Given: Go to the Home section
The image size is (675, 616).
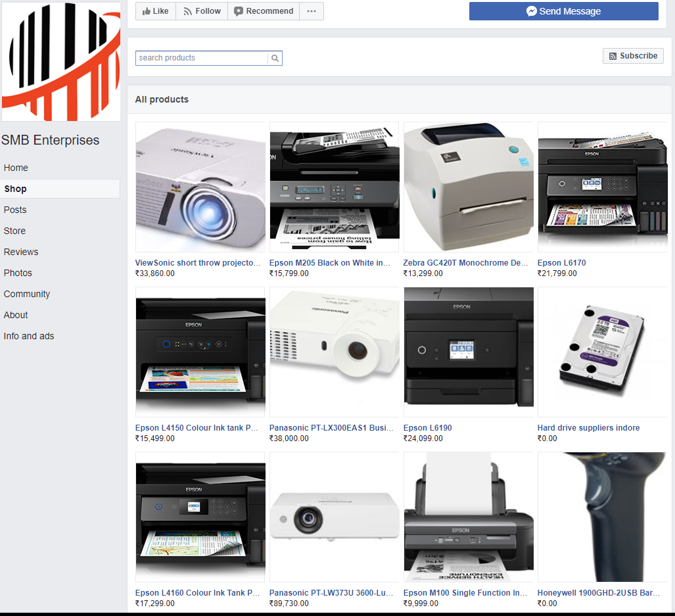Looking at the screenshot, I should point(16,168).
